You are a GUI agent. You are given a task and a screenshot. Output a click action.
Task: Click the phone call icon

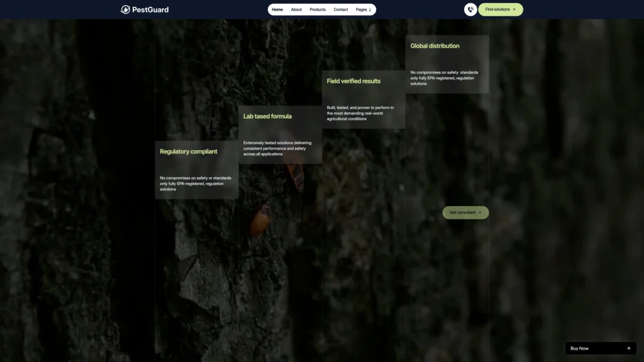coord(470,9)
